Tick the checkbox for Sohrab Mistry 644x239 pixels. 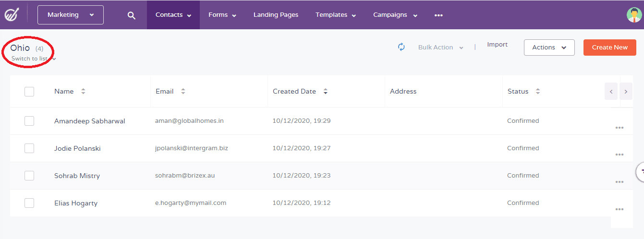(29, 176)
